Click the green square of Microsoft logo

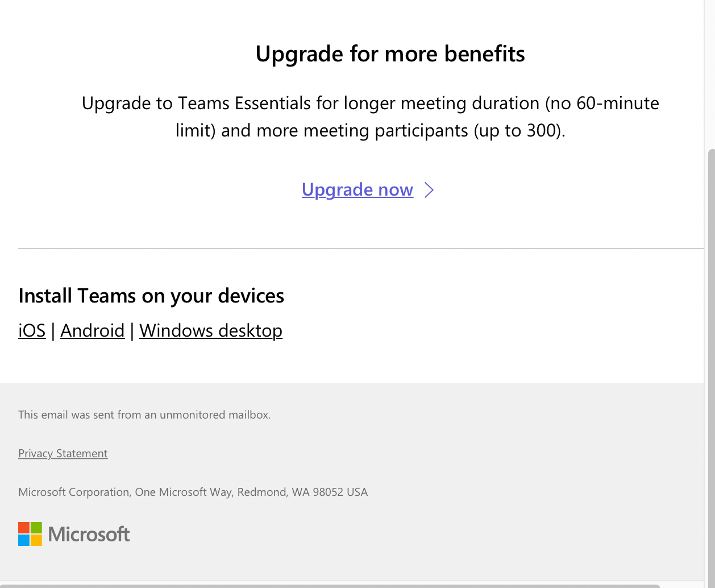[36, 528]
